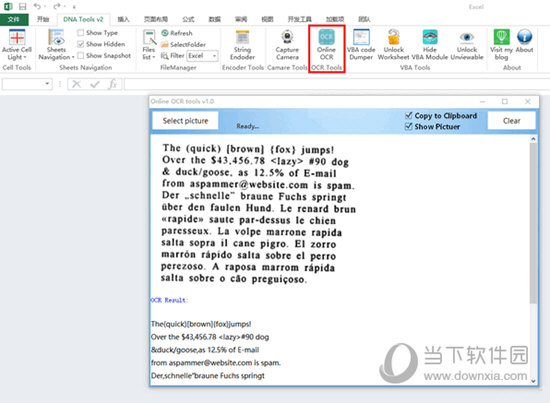
Task: Switch to the DNA Tools v2 tab
Action: click(x=83, y=19)
